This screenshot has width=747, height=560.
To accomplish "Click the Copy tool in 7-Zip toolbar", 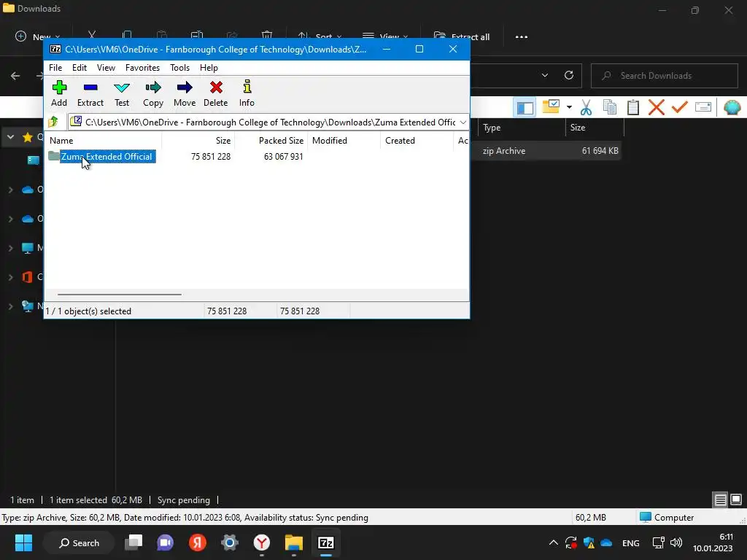I will (x=153, y=93).
